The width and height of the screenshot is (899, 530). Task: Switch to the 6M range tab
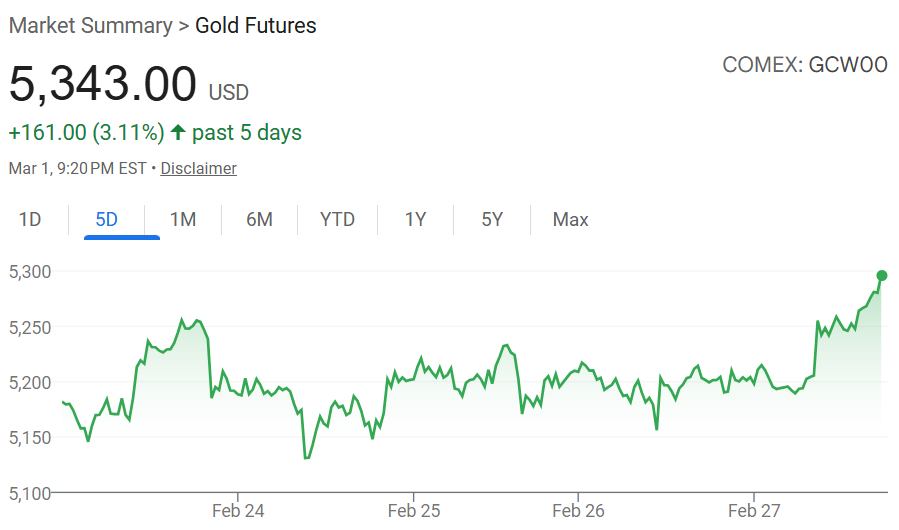[x=259, y=219]
